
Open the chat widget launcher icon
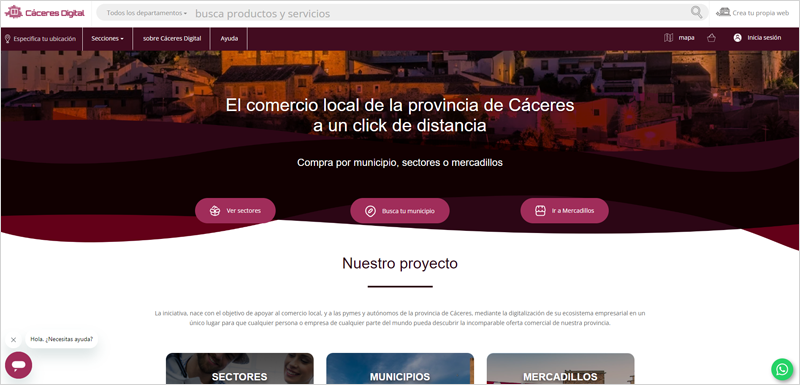tap(18, 365)
